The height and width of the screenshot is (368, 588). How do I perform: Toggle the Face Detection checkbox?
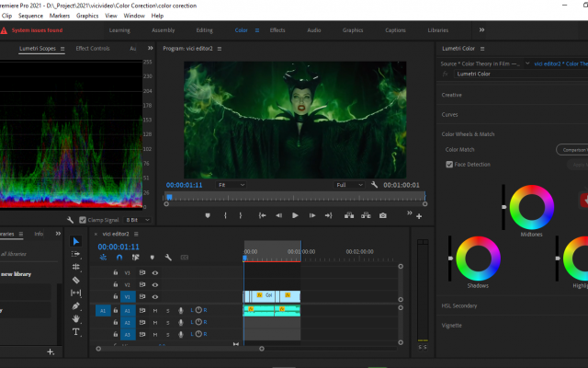point(449,165)
